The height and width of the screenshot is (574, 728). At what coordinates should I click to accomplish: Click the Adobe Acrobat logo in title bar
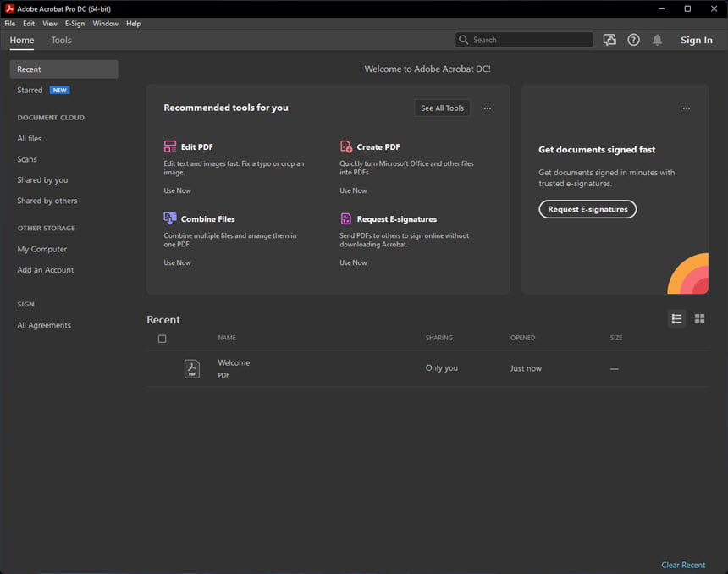pyautogui.click(x=9, y=8)
